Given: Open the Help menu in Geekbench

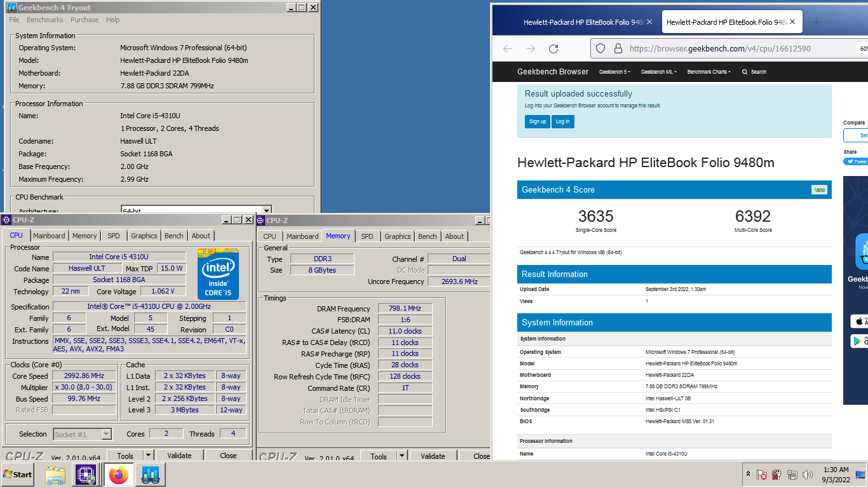Looking at the screenshot, I should click(113, 20).
